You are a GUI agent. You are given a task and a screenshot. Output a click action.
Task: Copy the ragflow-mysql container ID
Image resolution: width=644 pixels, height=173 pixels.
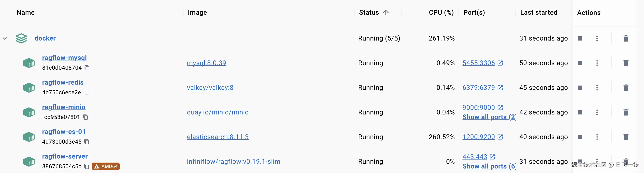point(87,68)
